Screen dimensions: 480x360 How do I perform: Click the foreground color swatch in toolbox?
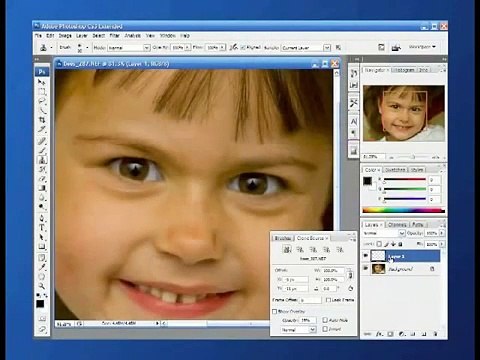40,304
